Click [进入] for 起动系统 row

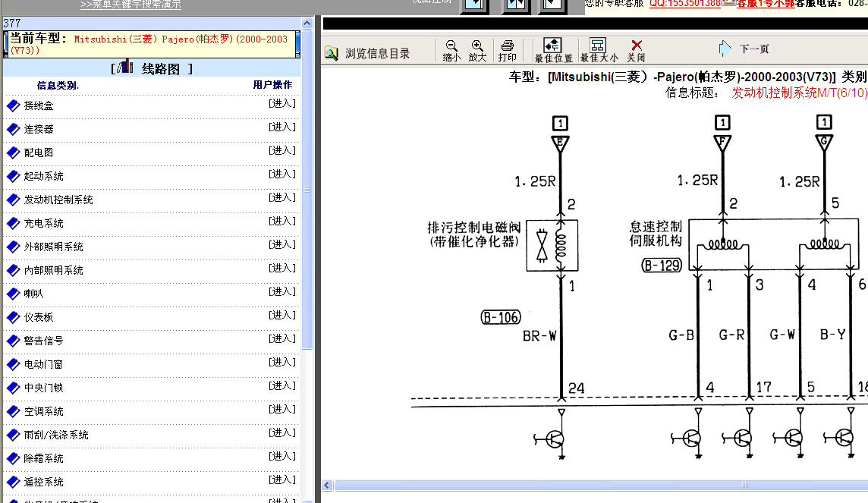click(282, 174)
